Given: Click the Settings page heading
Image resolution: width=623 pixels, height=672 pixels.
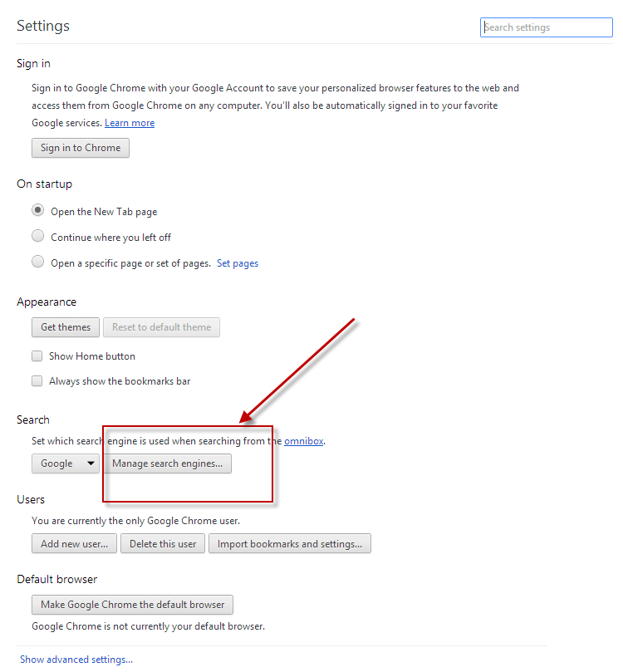Looking at the screenshot, I should coord(43,26).
